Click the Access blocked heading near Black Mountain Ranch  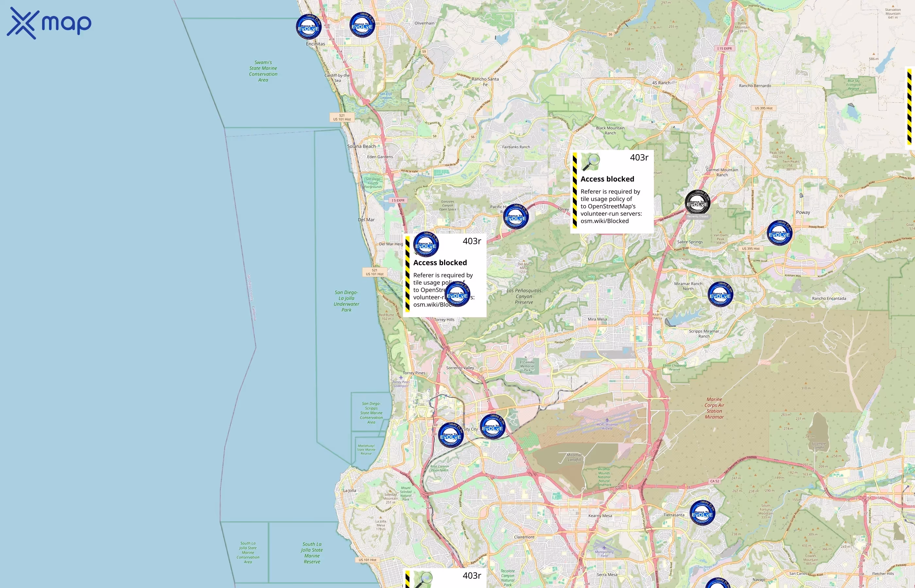[607, 179]
